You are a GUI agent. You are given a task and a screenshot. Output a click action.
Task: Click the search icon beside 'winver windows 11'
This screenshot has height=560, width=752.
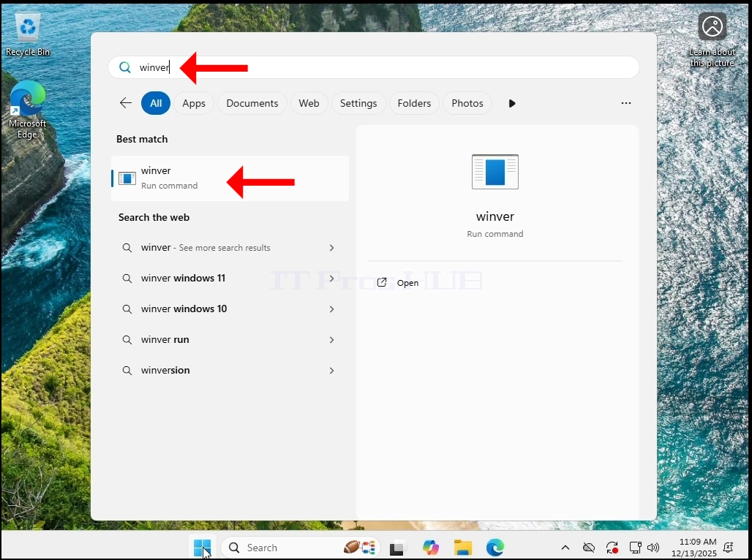[127, 278]
